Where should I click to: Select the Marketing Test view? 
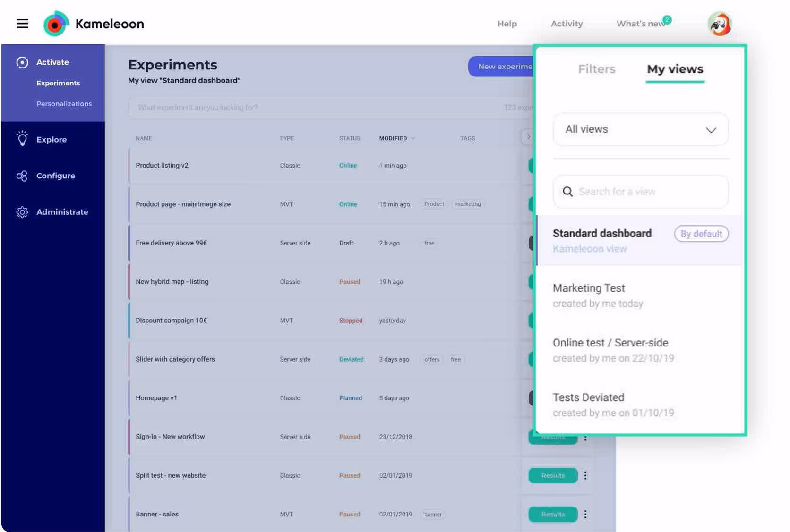pyautogui.click(x=589, y=288)
